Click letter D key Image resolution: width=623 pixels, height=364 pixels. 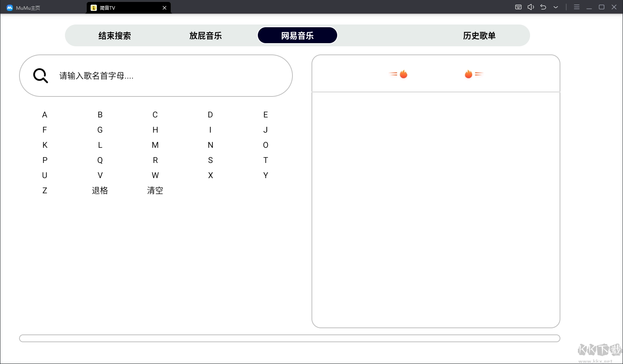[210, 115]
